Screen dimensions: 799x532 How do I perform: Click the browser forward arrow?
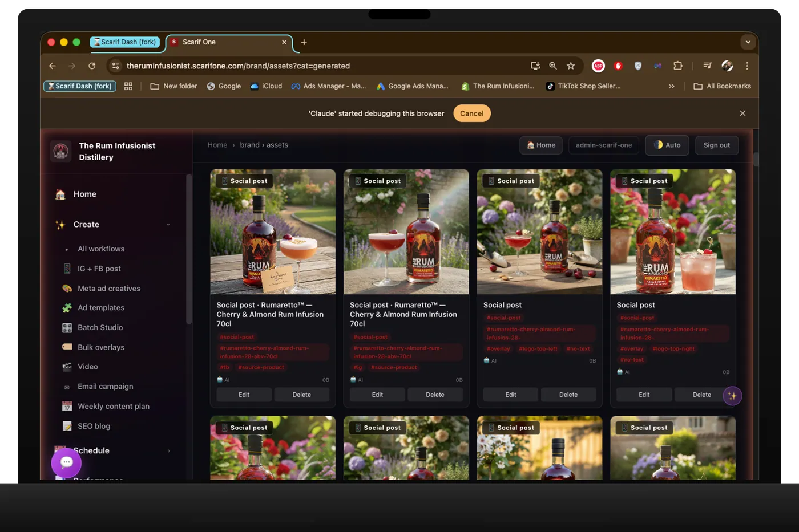point(72,66)
